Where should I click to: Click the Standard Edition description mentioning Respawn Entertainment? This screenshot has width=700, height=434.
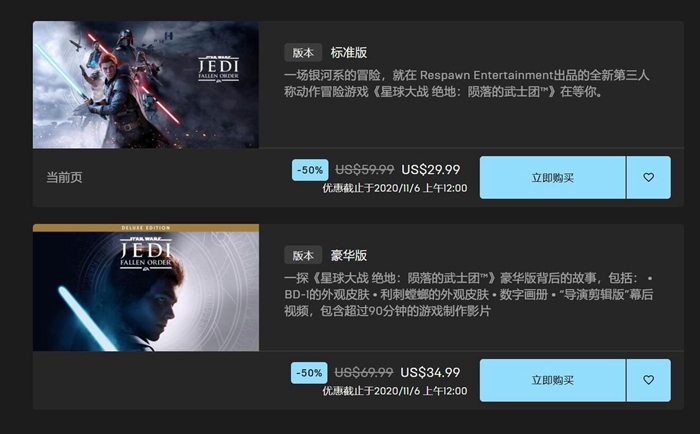coord(467,83)
